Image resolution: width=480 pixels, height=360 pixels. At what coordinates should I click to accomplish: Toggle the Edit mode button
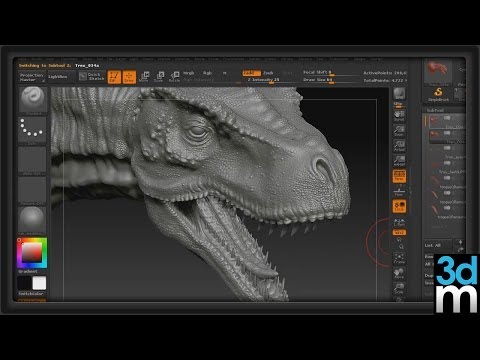click(114, 77)
